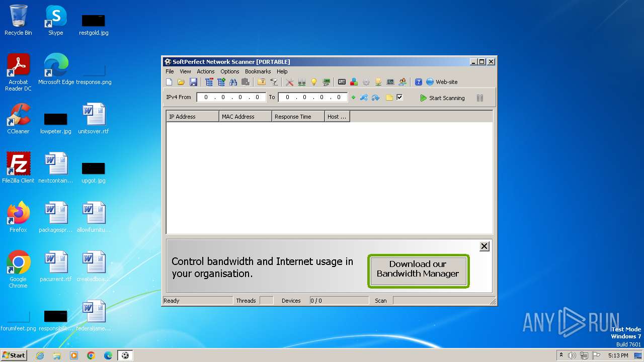The height and width of the screenshot is (362, 644).
Task: Select the pacurrent.rtf desktop file
Action: click(x=56, y=266)
